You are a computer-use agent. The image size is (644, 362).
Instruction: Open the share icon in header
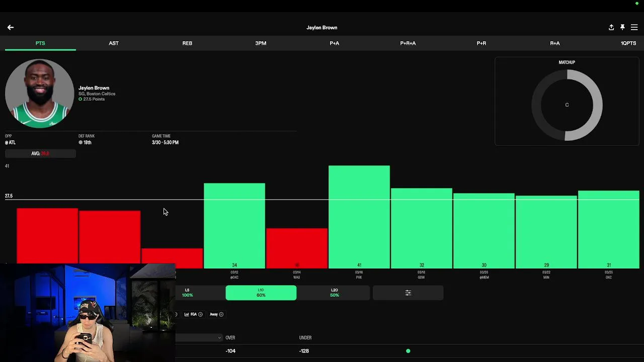tap(611, 28)
